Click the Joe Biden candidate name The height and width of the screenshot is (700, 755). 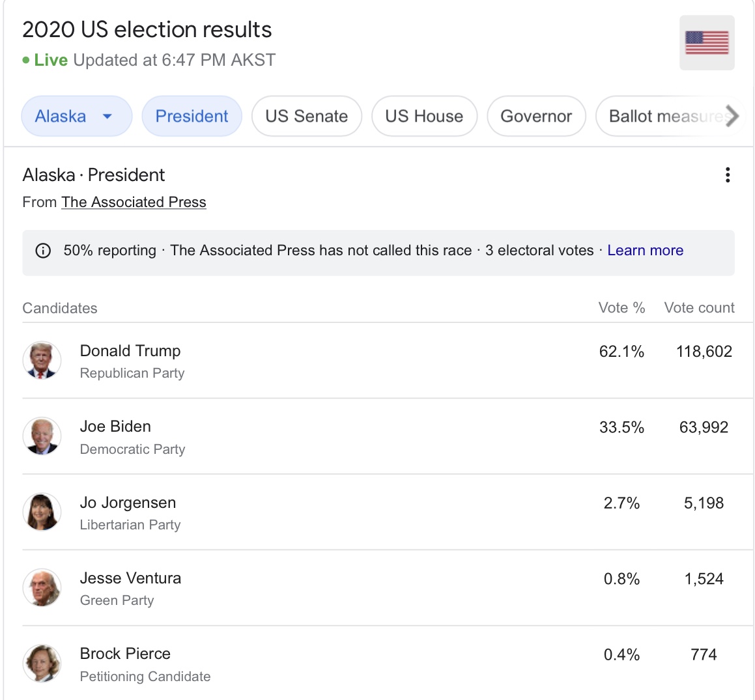click(x=115, y=427)
